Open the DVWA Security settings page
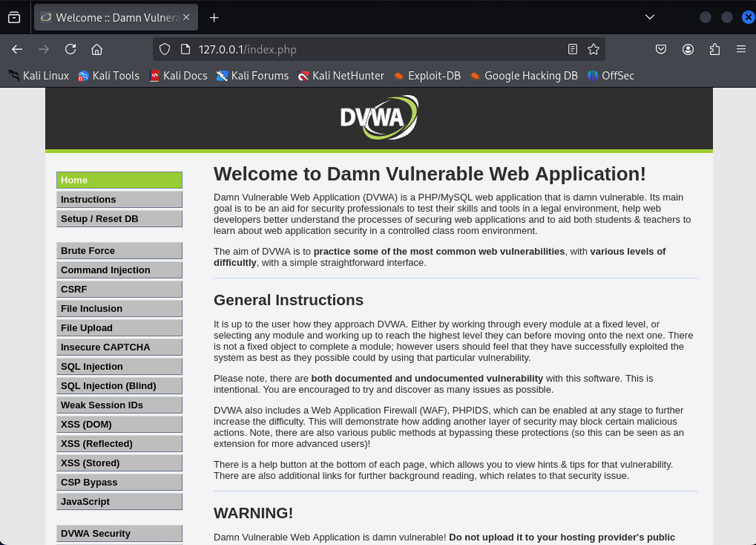The width and height of the screenshot is (756, 545). (119, 534)
